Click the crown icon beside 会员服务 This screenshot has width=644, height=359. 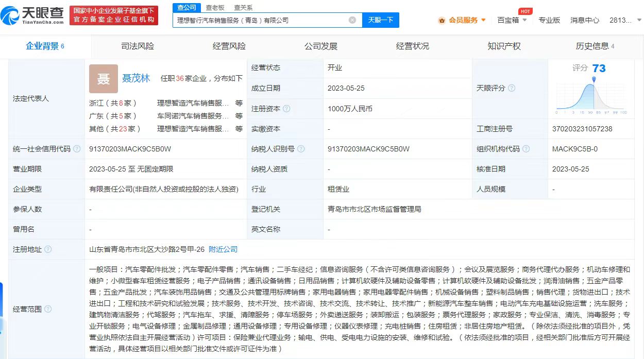[x=442, y=20]
